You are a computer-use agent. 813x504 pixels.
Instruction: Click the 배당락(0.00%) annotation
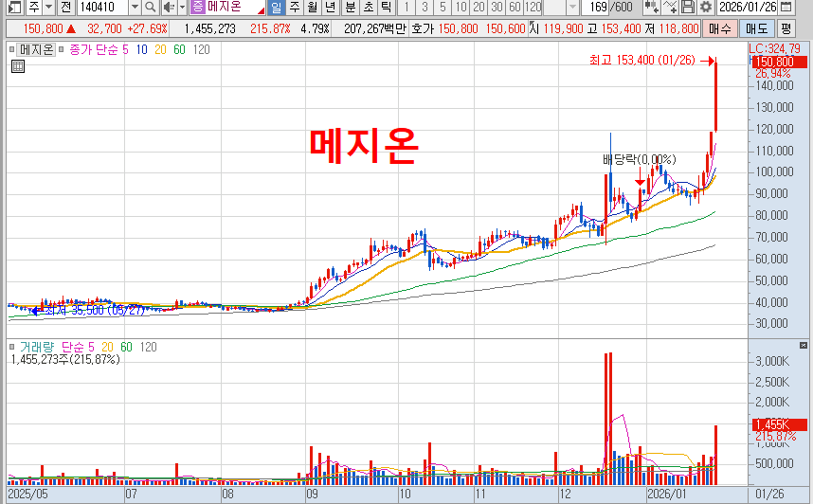pos(640,159)
